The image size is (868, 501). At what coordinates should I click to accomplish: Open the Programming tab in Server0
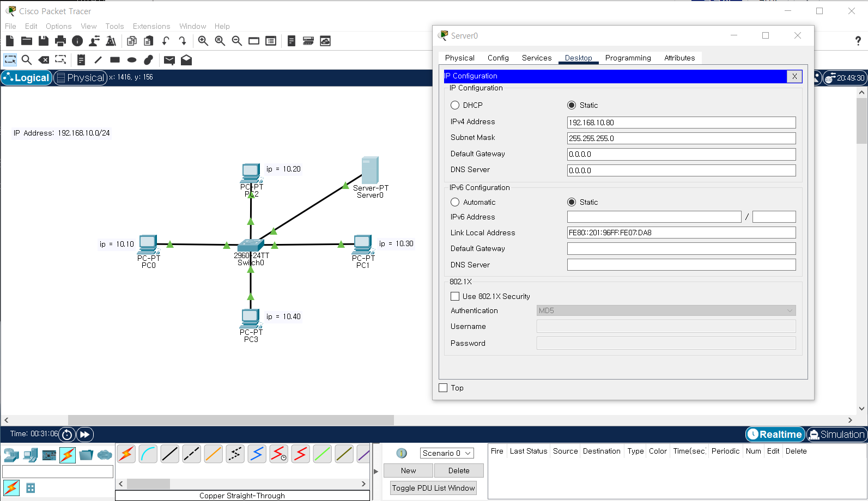(628, 58)
